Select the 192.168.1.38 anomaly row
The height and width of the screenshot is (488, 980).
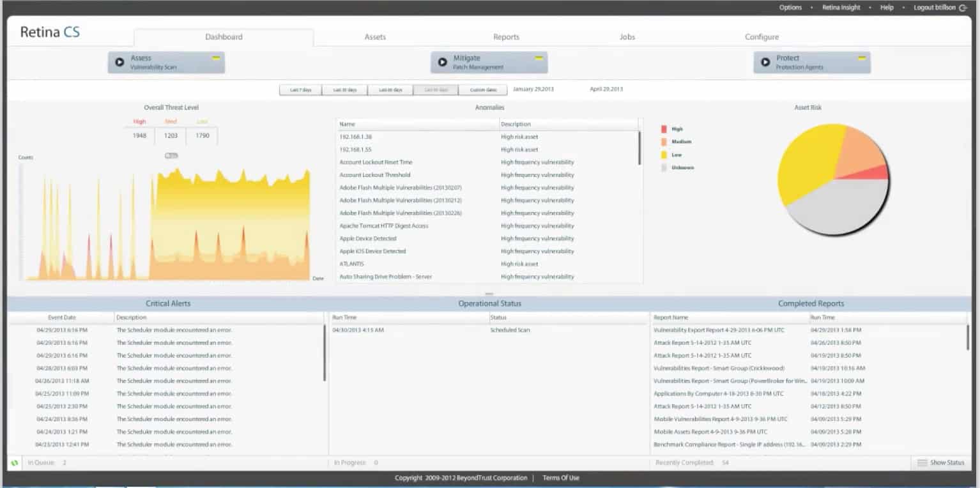tap(487, 137)
